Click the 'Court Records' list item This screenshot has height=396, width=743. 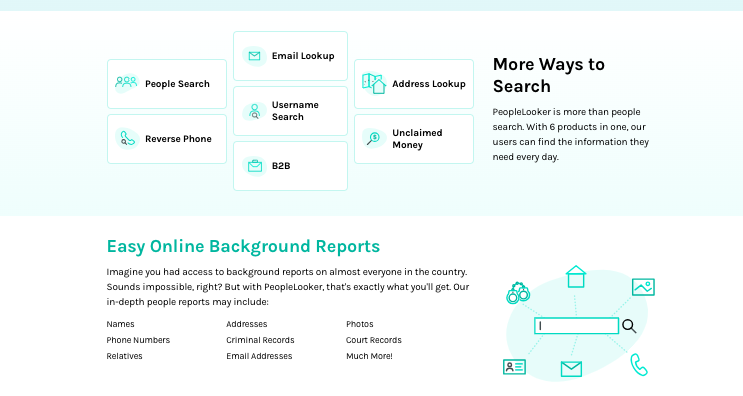click(374, 340)
